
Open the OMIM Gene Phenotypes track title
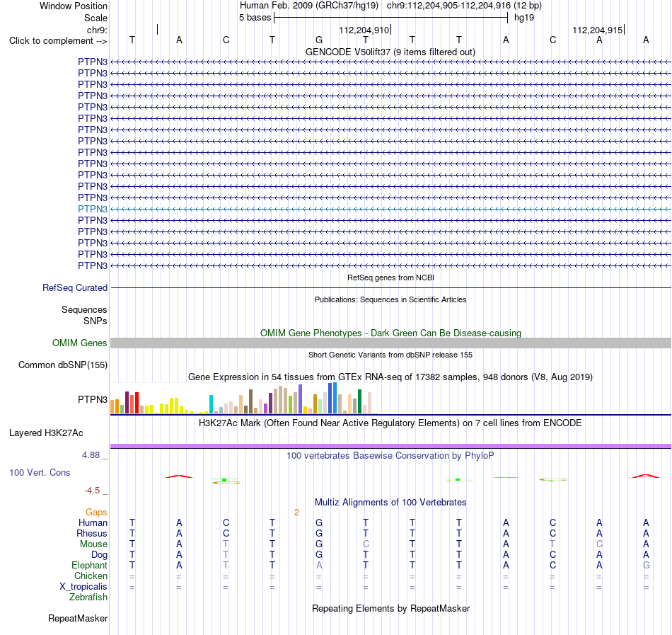point(390,333)
